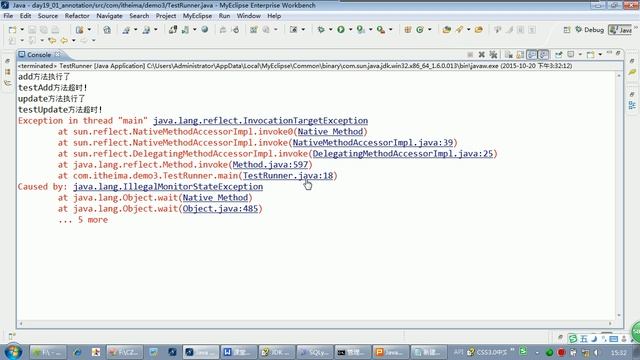Click the Open Console icon
The image size is (640, 360).
tap(591, 54)
